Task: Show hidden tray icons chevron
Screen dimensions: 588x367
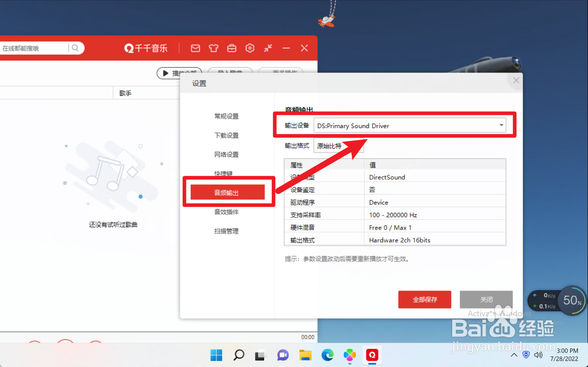Action: tap(514, 355)
